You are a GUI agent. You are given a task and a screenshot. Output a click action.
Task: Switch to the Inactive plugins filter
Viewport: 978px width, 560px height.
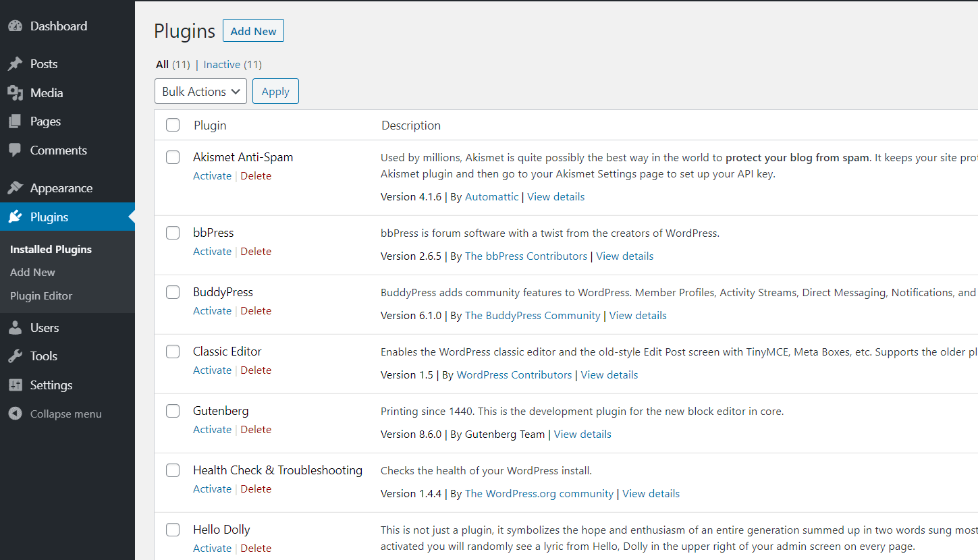[222, 64]
